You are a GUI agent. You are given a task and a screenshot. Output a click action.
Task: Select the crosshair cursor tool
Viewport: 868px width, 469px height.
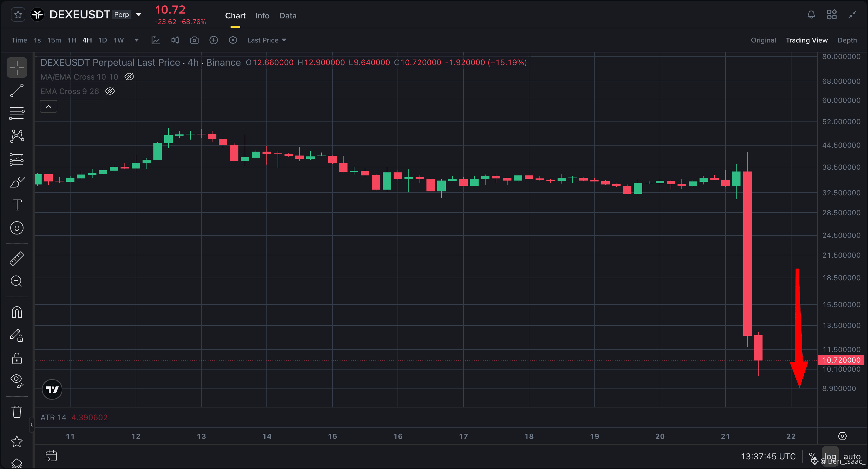[17, 68]
